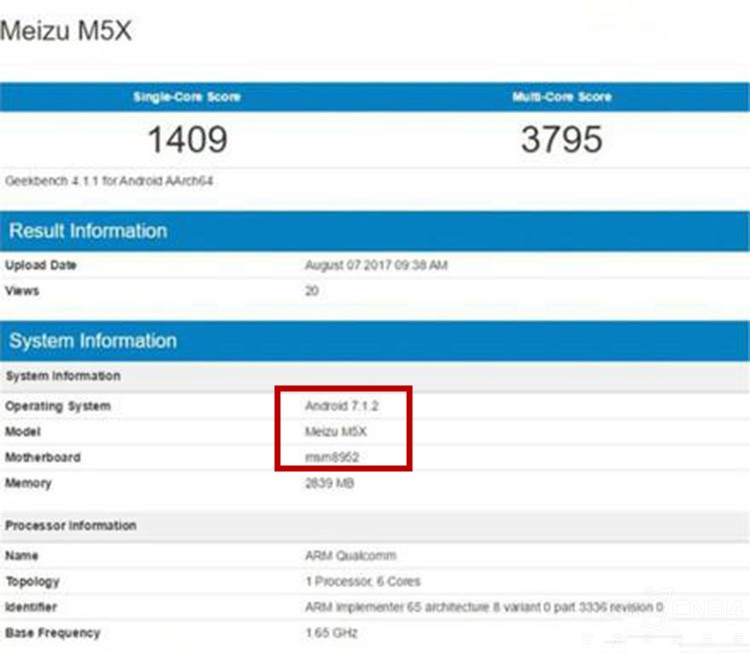
Task: Click the Result Information section header
Action: click(x=88, y=231)
